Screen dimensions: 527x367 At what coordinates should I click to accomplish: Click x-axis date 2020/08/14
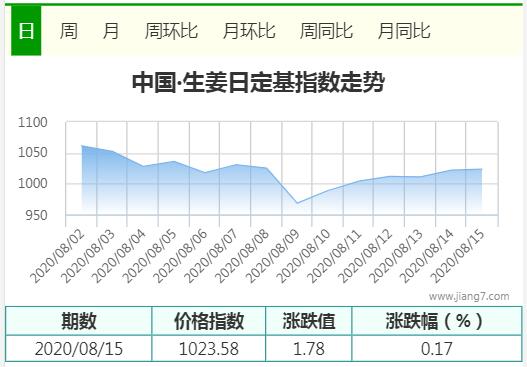[428, 257]
